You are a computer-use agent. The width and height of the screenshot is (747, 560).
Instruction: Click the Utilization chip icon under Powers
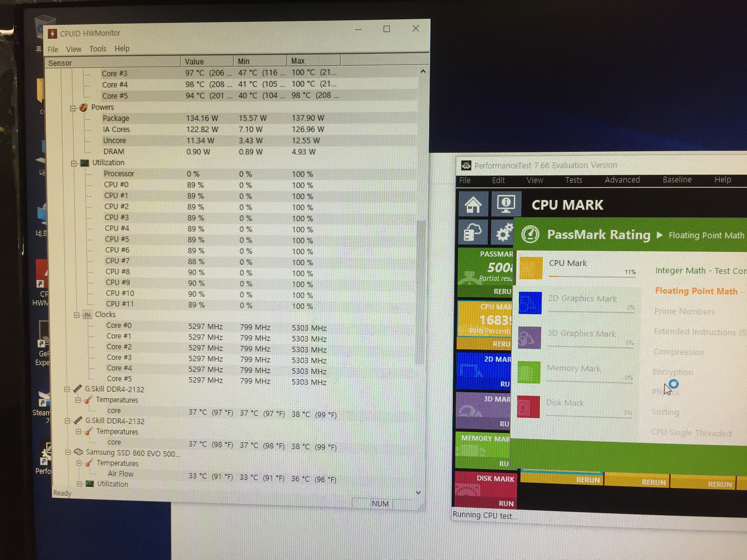tap(84, 163)
